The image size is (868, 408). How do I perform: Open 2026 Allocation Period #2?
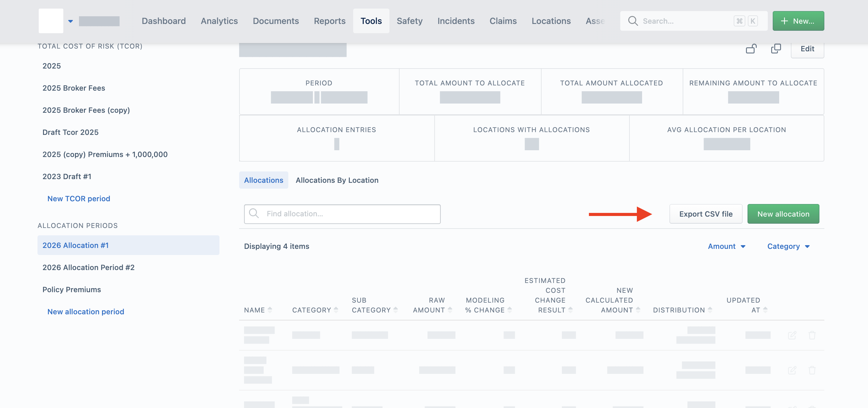[x=88, y=268]
